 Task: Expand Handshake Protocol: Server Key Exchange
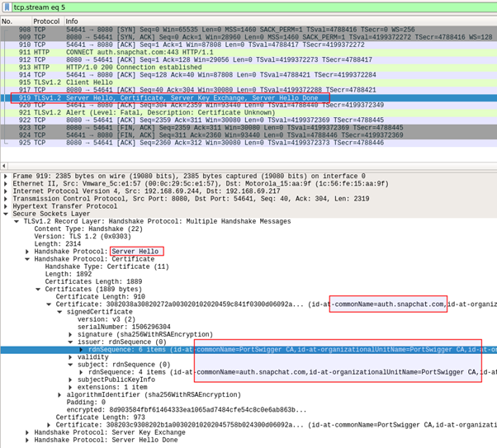click(x=28, y=432)
